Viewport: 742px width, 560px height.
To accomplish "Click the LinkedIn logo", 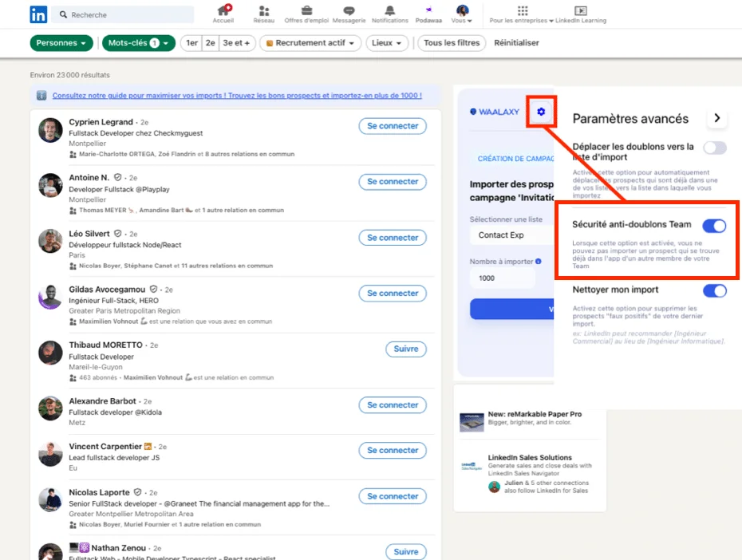I will coord(37,14).
